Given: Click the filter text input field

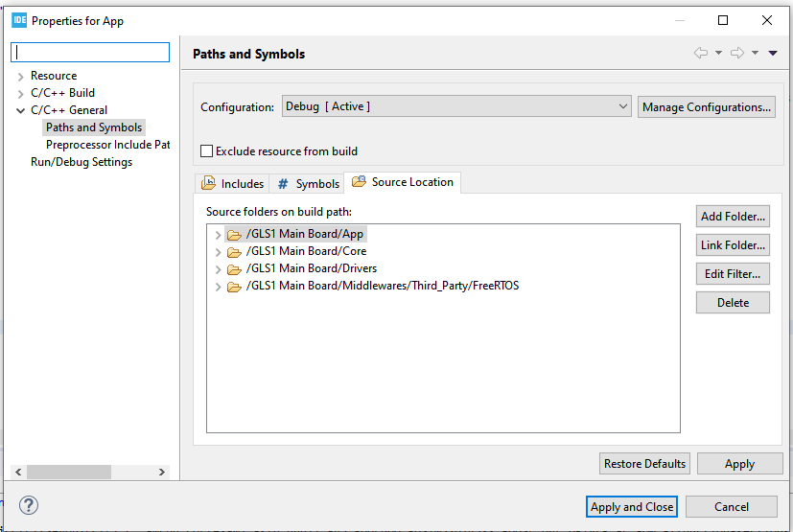Looking at the screenshot, I should point(92,52).
